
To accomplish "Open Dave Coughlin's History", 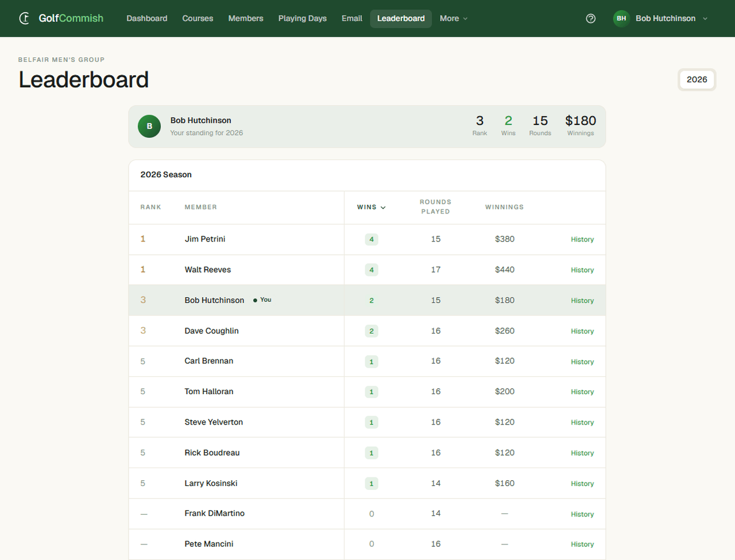I will [x=582, y=331].
